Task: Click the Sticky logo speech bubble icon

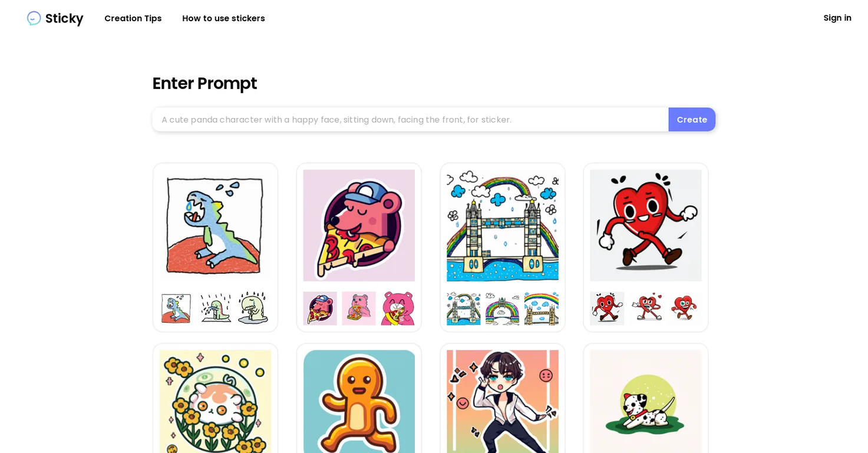Action: pyautogui.click(x=34, y=18)
